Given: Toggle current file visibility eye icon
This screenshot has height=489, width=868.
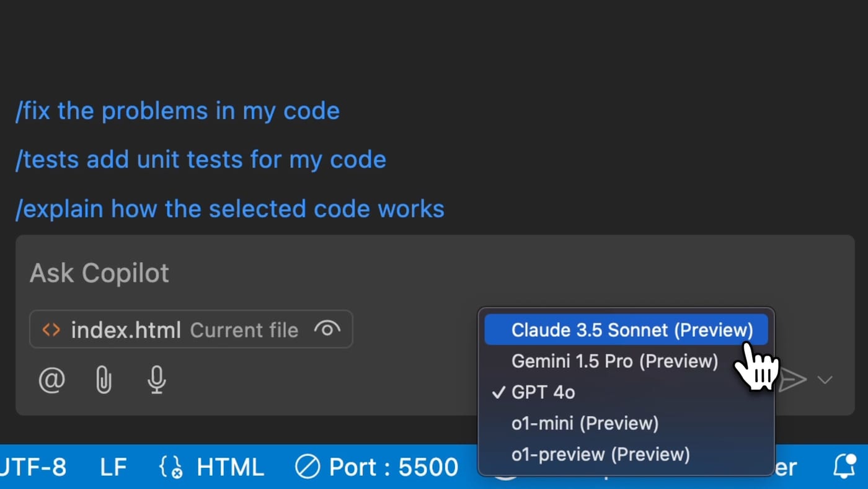Looking at the screenshot, I should [x=327, y=329].
